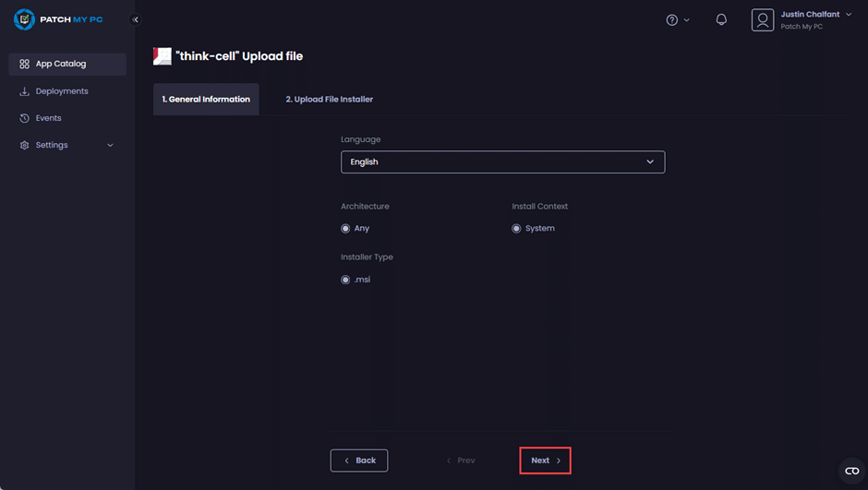This screenshot has width=868, height=490.
Task: Switch to the Upload File Installer tab
Action: (329, 99)
